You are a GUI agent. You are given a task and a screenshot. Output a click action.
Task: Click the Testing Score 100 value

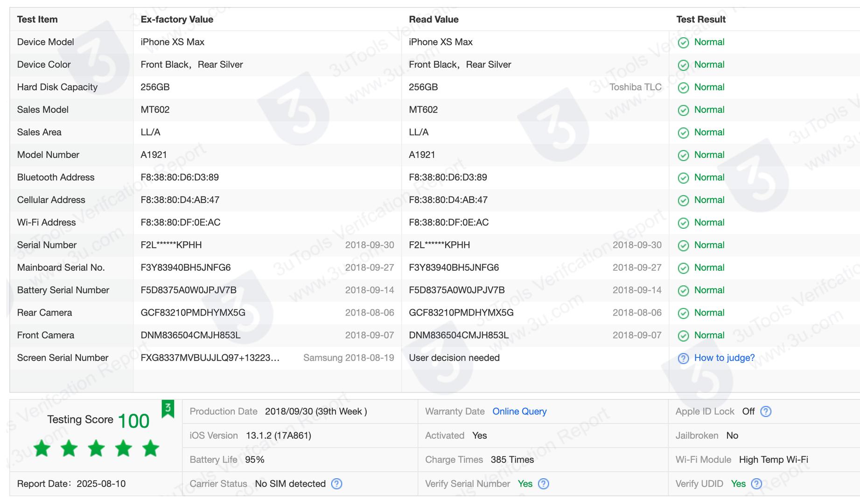(133, 421)
